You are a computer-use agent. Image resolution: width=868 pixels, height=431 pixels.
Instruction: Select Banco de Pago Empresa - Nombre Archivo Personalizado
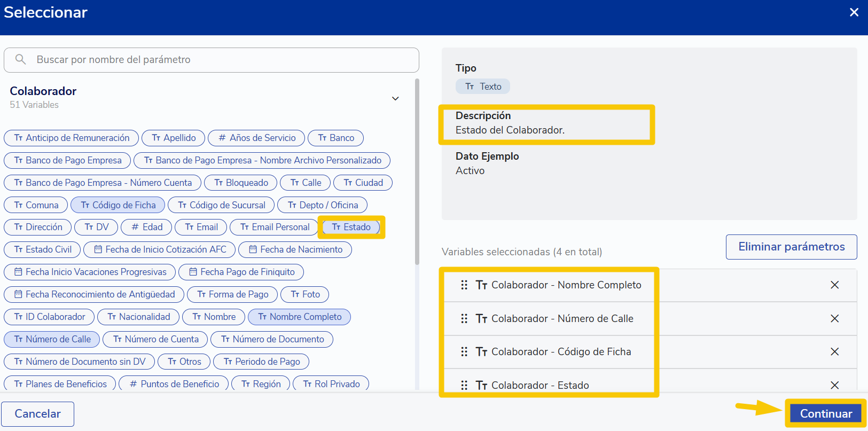262,160
